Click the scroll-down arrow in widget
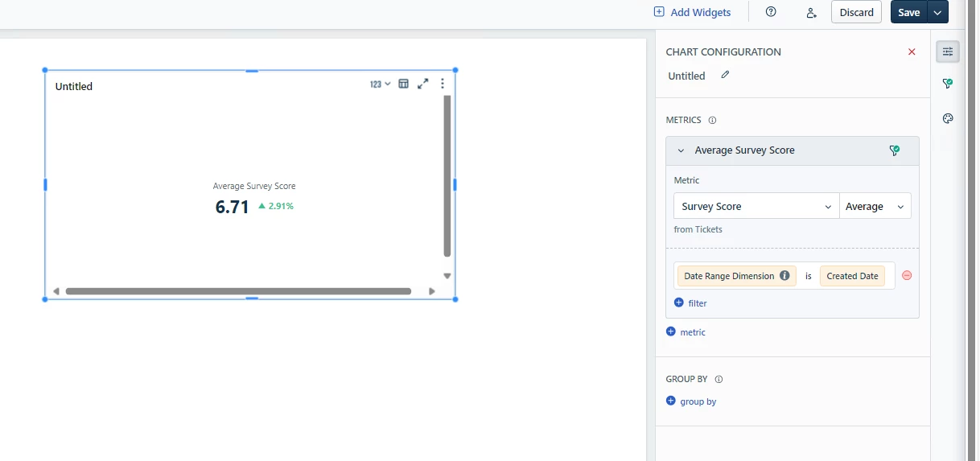This screenshot has height=461, width=980. [x=447, y=276]
